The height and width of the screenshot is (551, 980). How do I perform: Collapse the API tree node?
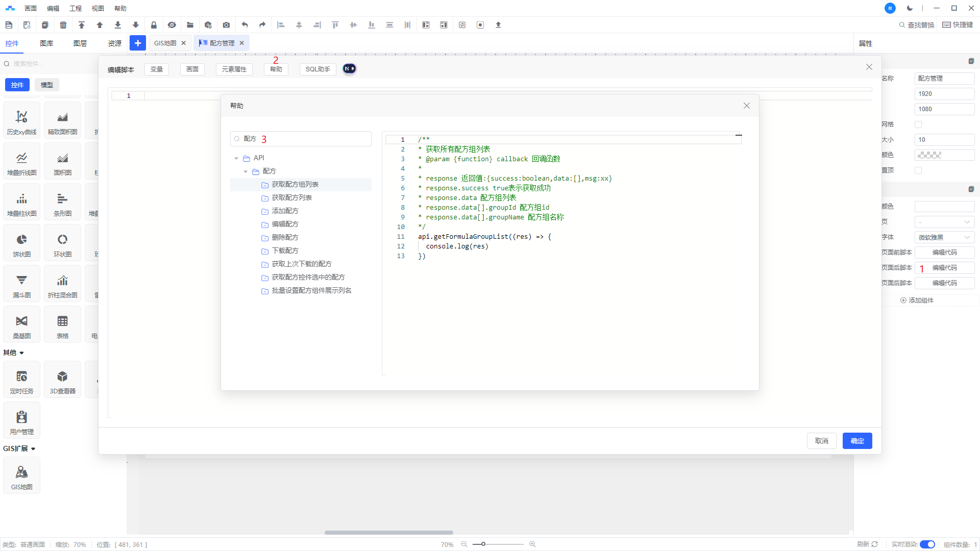pyautogui.click(x=236, y=158)
